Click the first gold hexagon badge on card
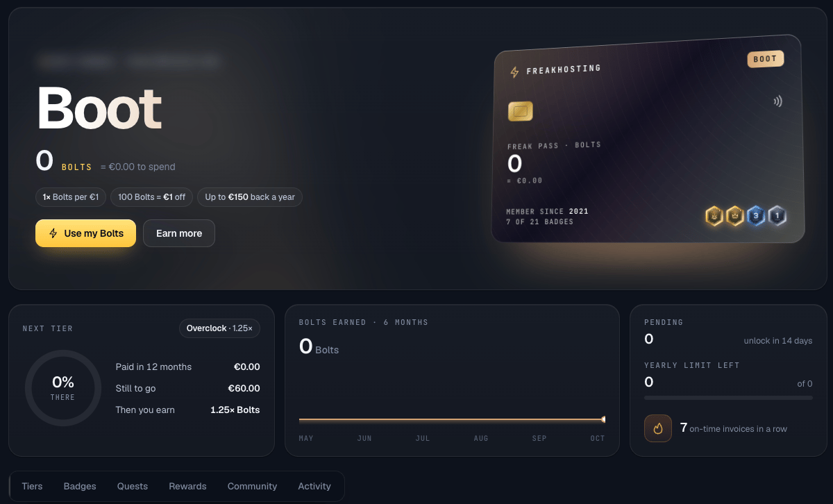Image resolution: width=833 pixels, height=504 pixels. click(x=714, y=217)
